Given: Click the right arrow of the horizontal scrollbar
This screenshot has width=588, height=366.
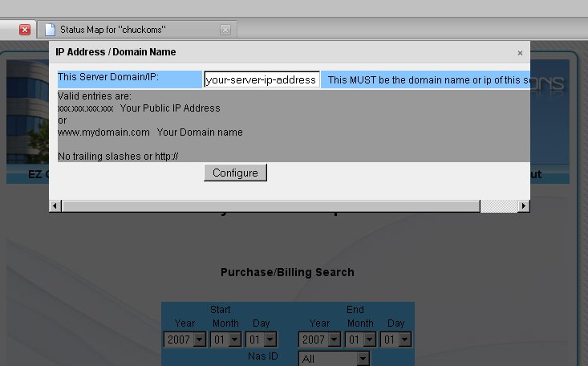Looking at the screenshot, I should pos(523,206).
